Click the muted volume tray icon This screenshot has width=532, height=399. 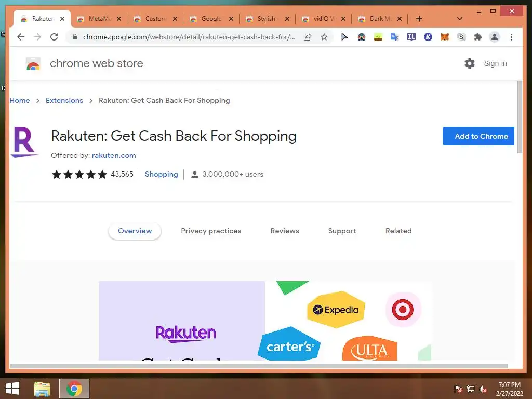483,389
